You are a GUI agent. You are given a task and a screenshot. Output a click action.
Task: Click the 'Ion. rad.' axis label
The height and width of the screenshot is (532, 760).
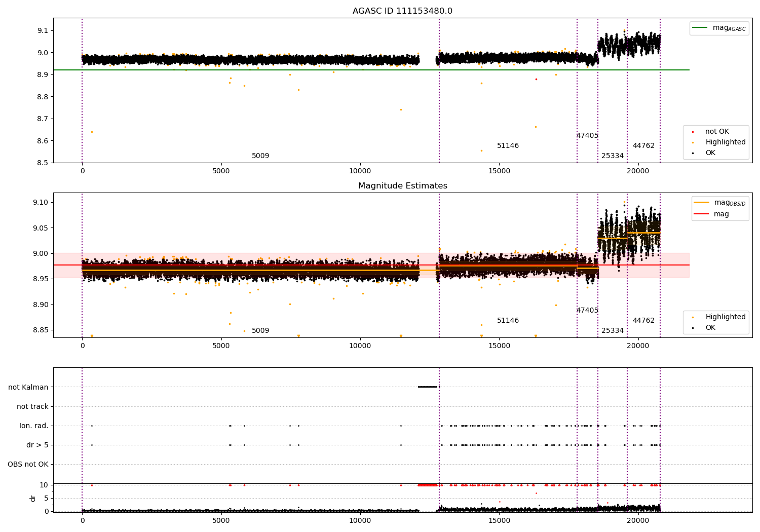34,426
